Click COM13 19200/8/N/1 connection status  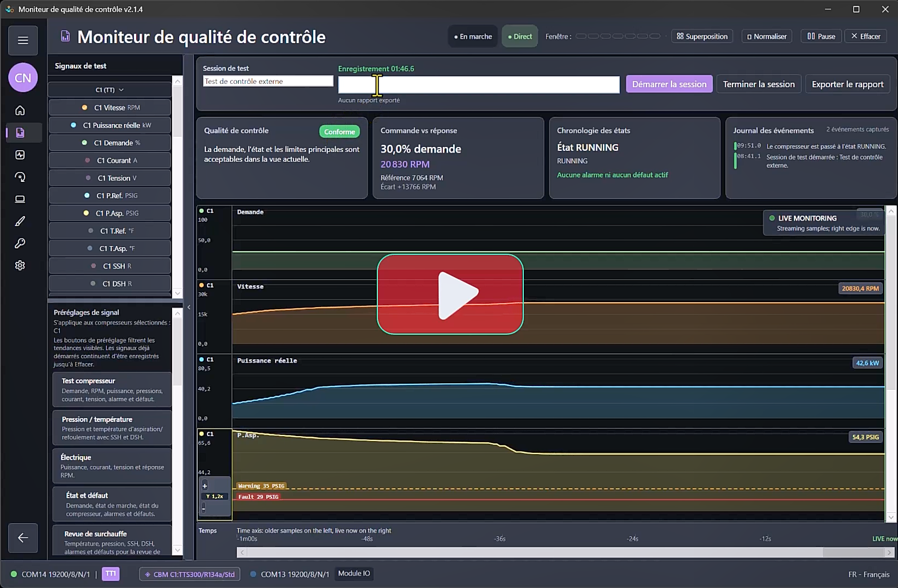coord(290,574)
